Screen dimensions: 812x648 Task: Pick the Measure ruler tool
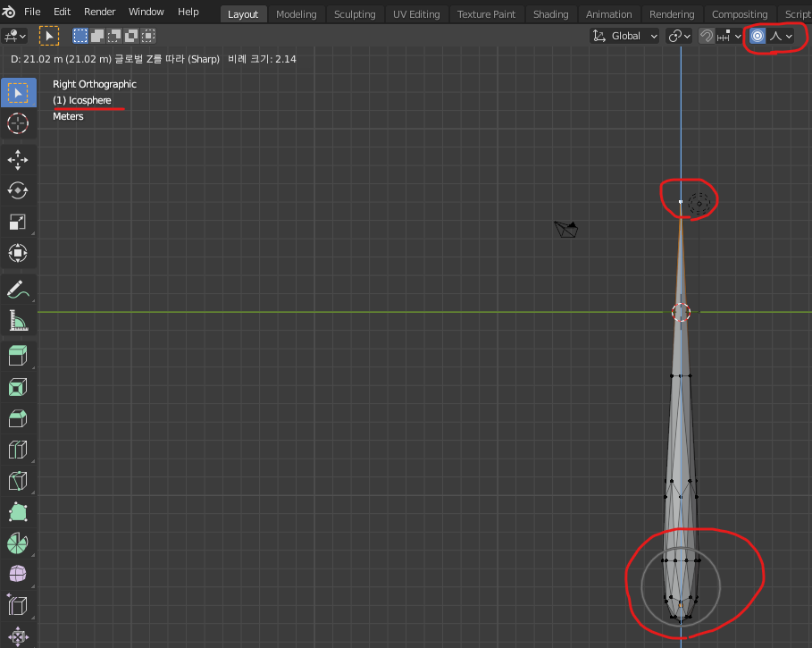click(x=18, y=321)
